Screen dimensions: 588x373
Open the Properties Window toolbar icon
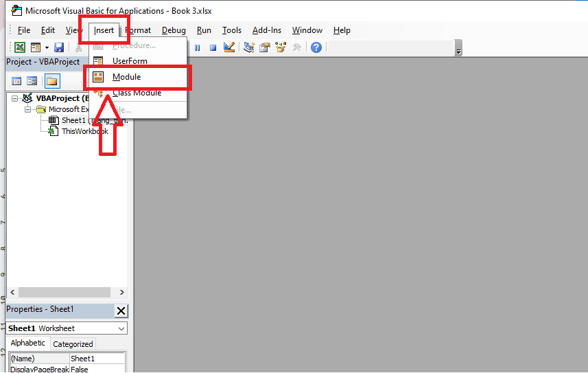tap(265, 47)
